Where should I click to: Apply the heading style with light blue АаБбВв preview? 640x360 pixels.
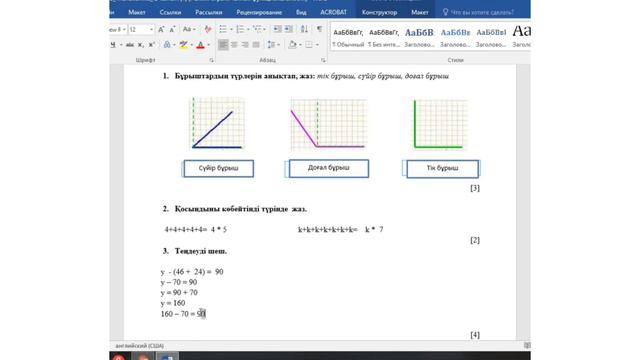(x=455, y=38)
